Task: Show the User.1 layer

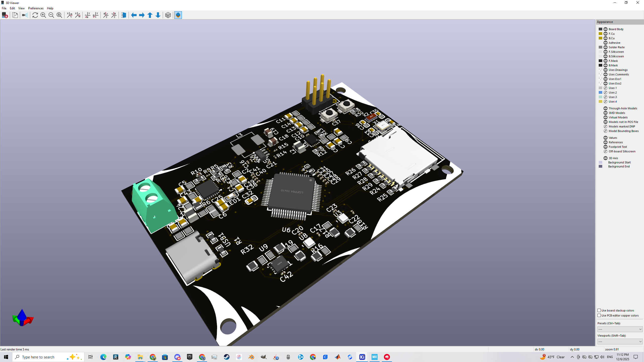Action: (606, 88)
